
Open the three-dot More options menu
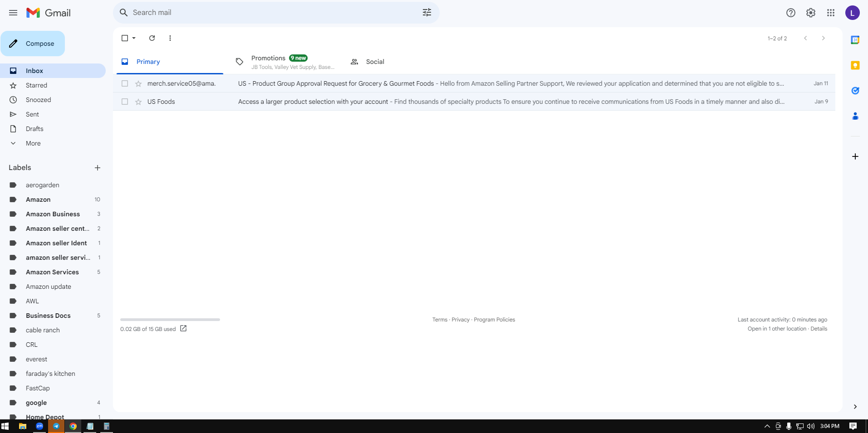(x=170, y=38)
